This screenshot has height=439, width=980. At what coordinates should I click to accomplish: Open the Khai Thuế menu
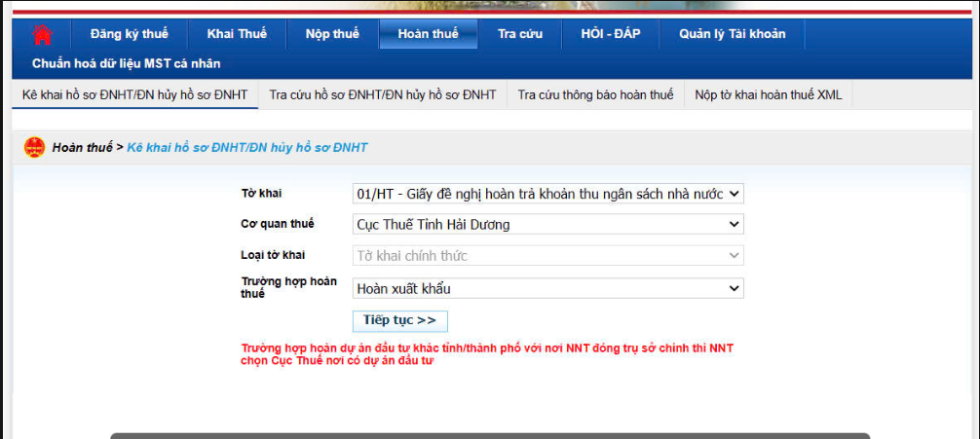[x=237, y=34]
